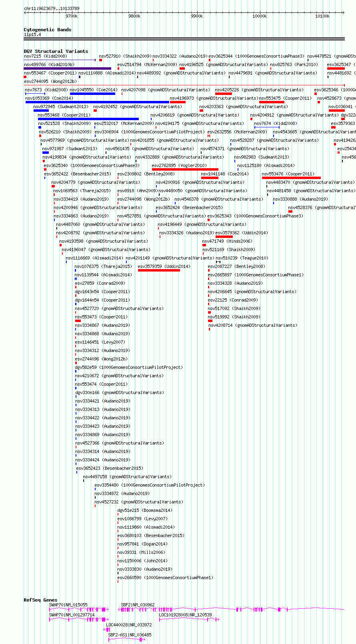Click the nsv1150006 (John2014) label
The width and height of the screenshot is (356, 644).
click(142, 561)
